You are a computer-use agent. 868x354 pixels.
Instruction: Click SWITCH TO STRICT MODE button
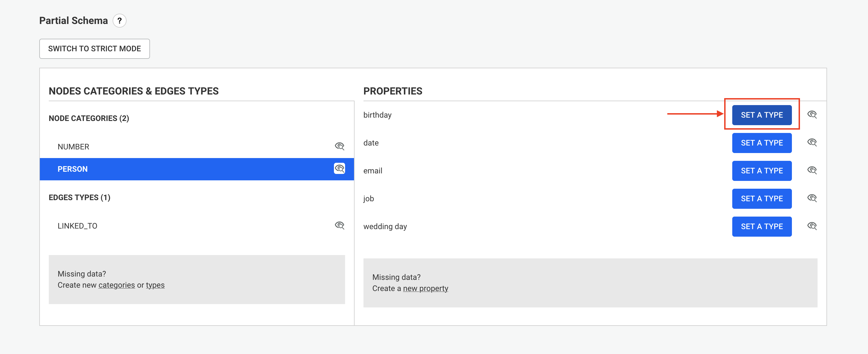[94, 49]
